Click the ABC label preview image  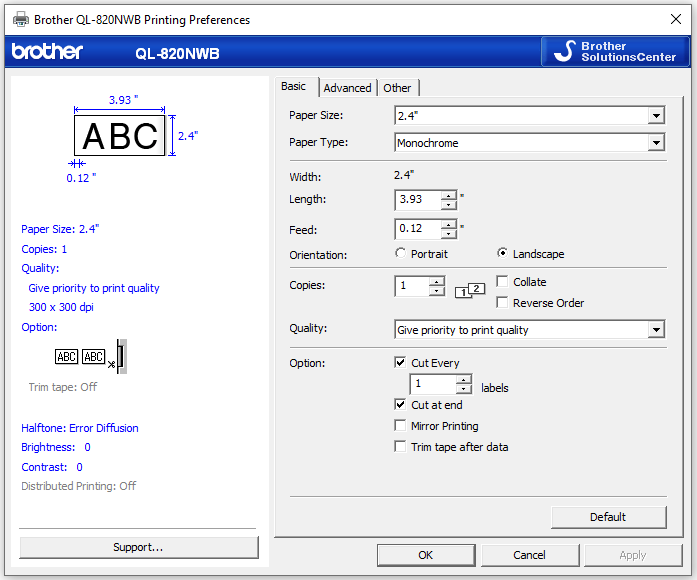120,136
